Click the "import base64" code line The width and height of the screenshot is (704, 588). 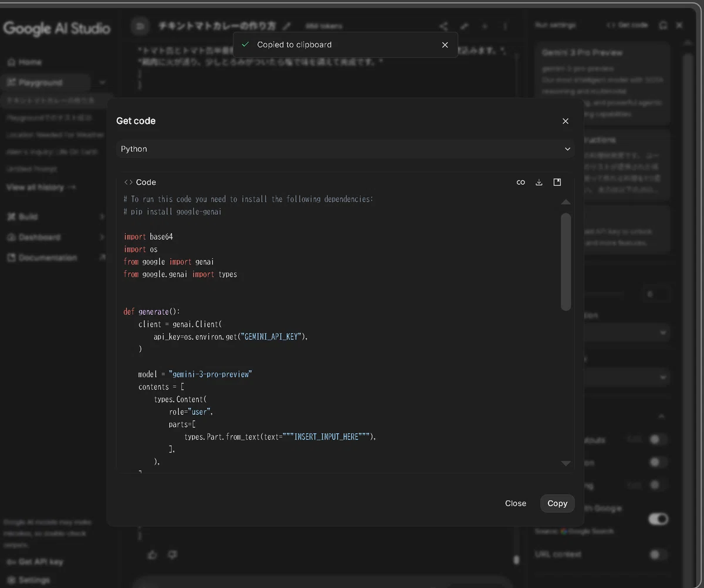148,237
